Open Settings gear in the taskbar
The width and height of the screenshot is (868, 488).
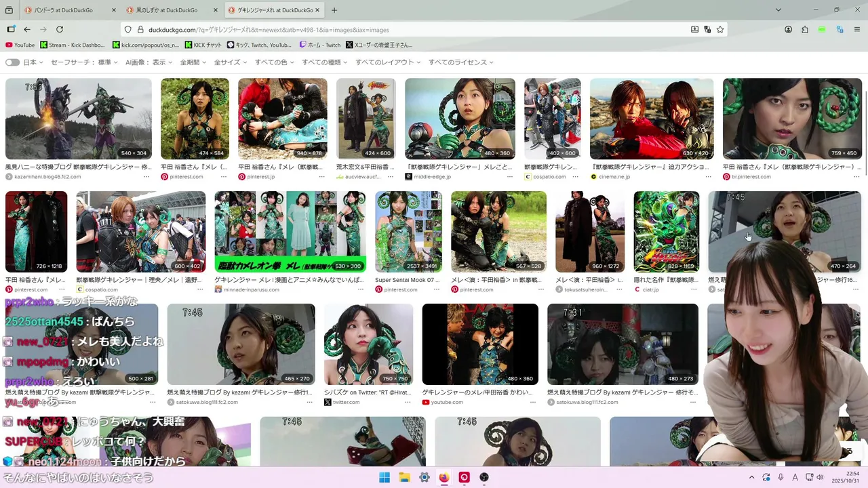click(425, 477)
